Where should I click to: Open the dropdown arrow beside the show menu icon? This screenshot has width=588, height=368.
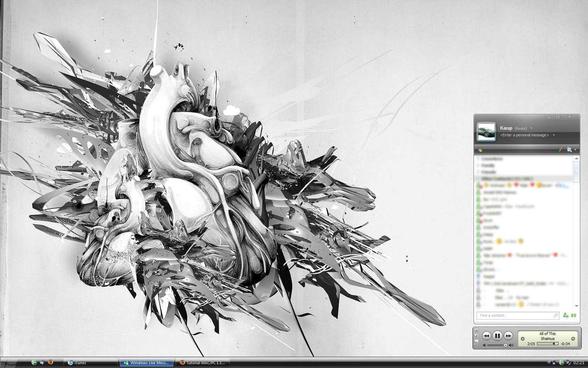(575, 150)
